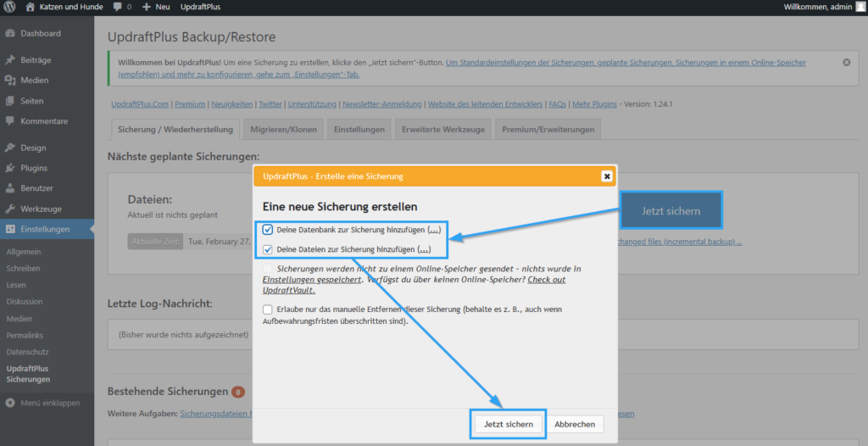
Task: Open UpdraftPlus Sicherungen submenu item
Action: pyautogui.click(x=28, y=374)
